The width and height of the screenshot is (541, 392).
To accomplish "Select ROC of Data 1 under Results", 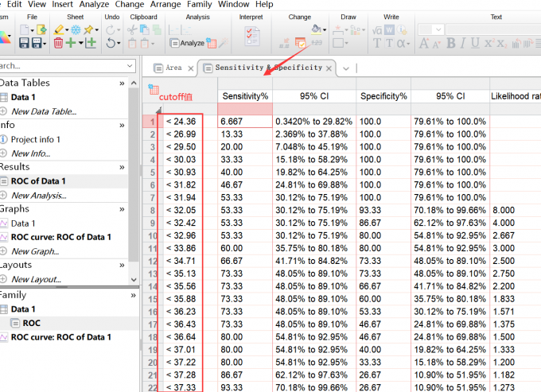I will [38, 181].
